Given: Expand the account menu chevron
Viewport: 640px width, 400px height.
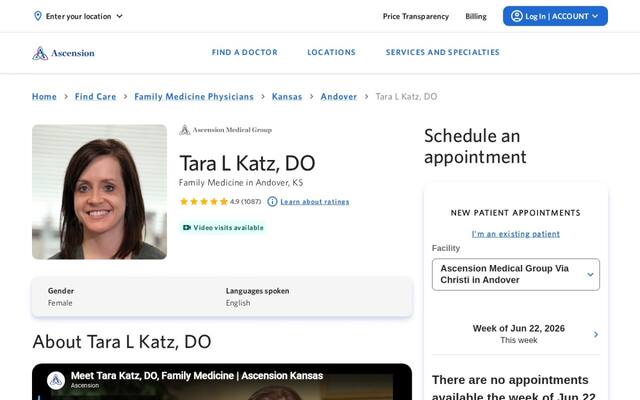Looking at the screenshot, I should (x=595, y=16).
